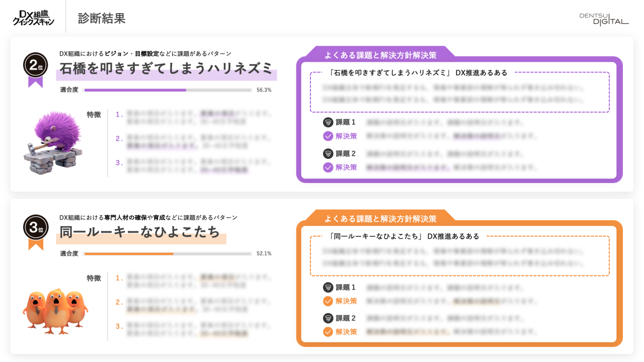Screen dimensions: 644x362
Task: Toggle the orange 解決策 checkmark under 課題2
Action: 328,332
